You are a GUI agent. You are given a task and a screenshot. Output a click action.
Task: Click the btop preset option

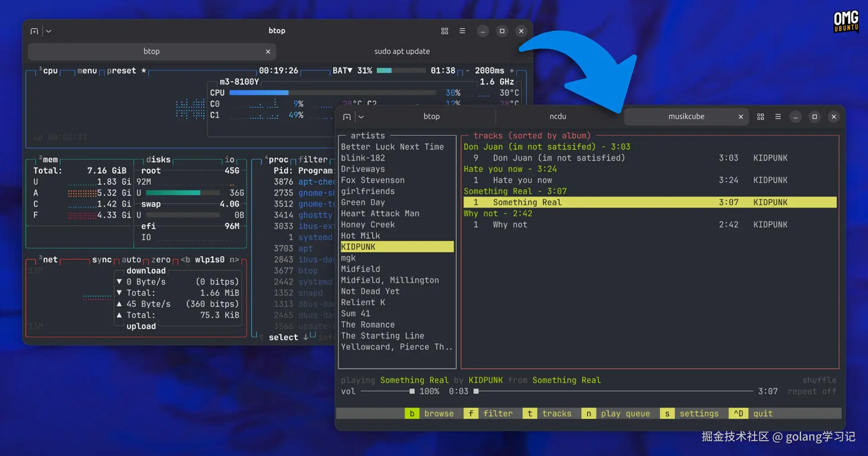point(121,71)
